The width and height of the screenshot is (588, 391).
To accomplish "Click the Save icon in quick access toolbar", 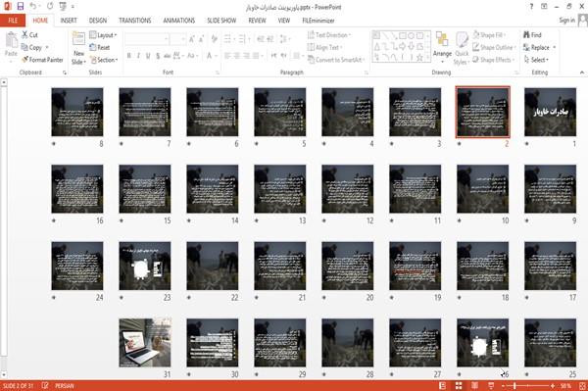I will coord(21,6).
